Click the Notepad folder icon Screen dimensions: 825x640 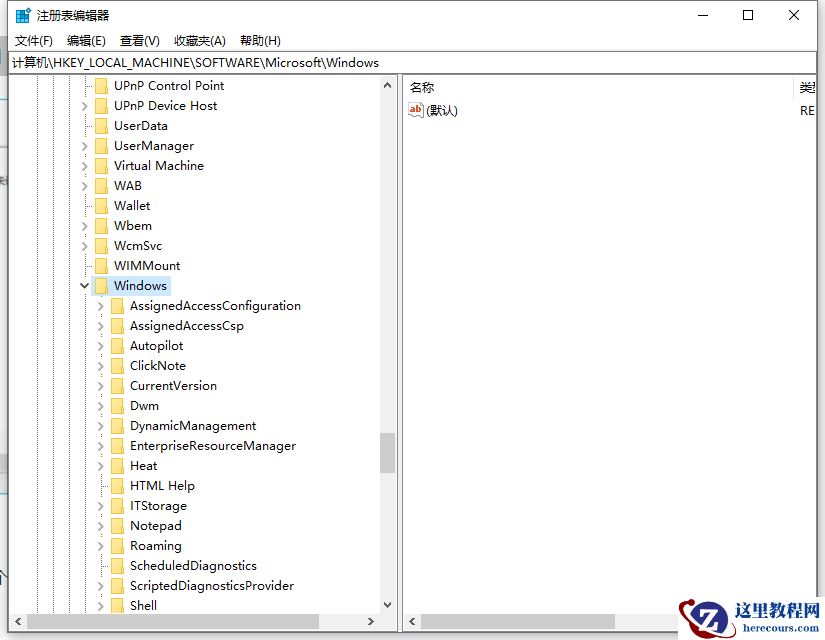(x=119, y=525)
